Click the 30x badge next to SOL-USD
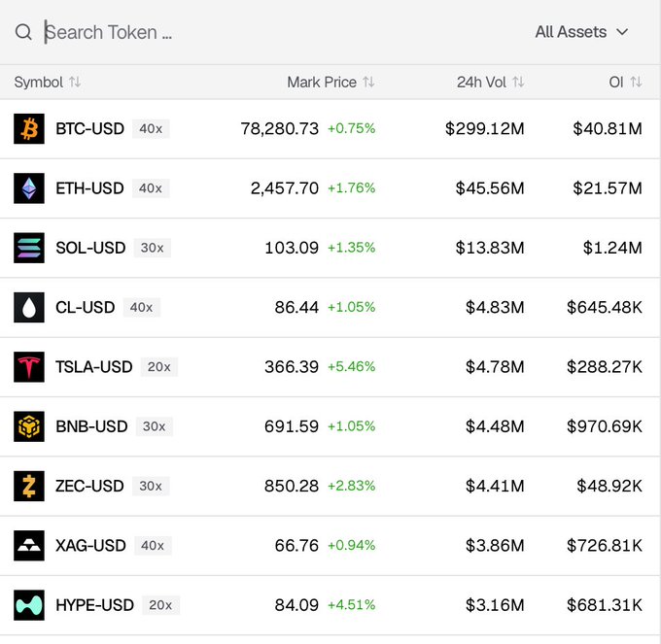 [x=153, y=248]
